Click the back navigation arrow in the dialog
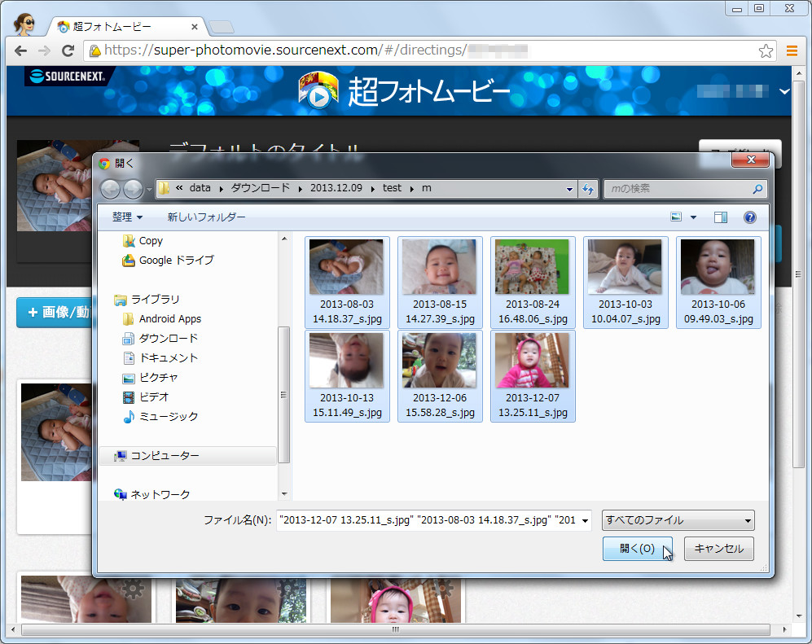 (111, 188)
